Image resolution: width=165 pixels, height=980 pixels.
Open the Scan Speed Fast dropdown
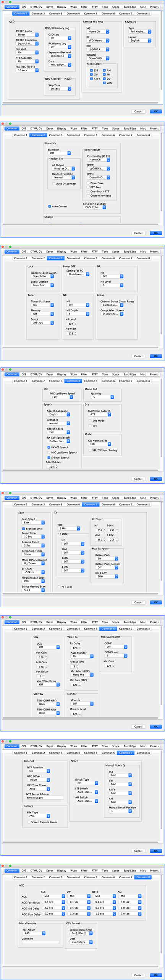pos(33,523)
